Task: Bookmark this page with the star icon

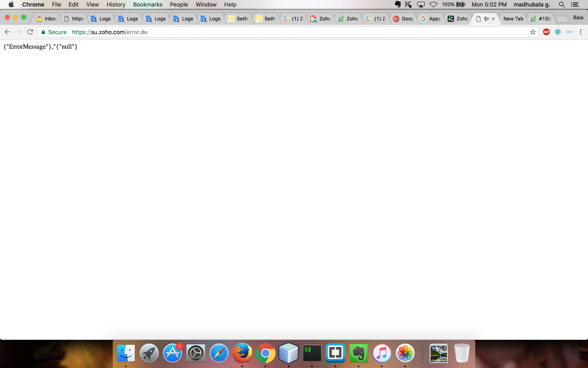Action: (x=533, y=32)
